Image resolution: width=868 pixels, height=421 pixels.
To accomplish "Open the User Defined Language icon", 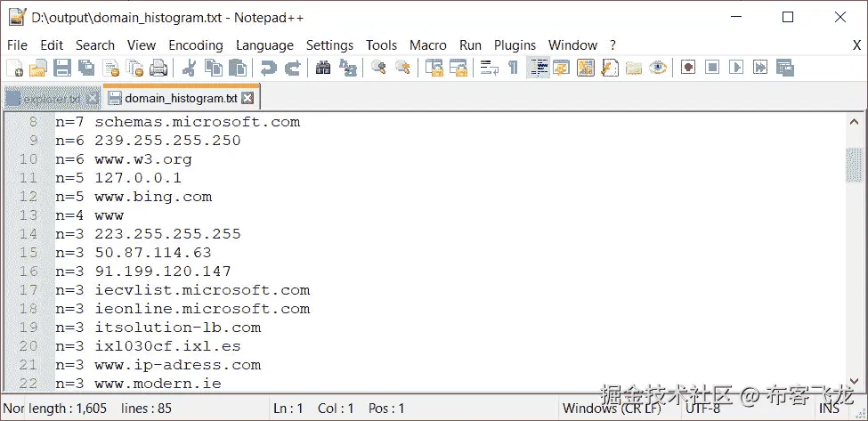I will click(562, 68).
